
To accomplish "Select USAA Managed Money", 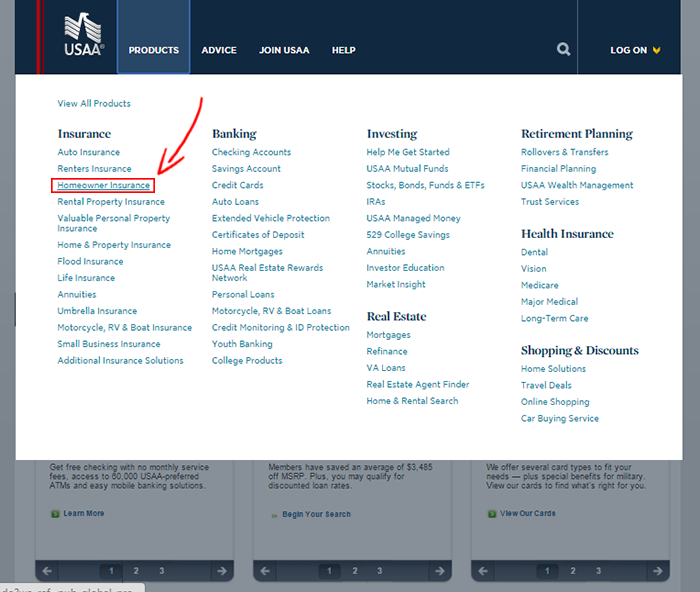I will pos(413,218).
